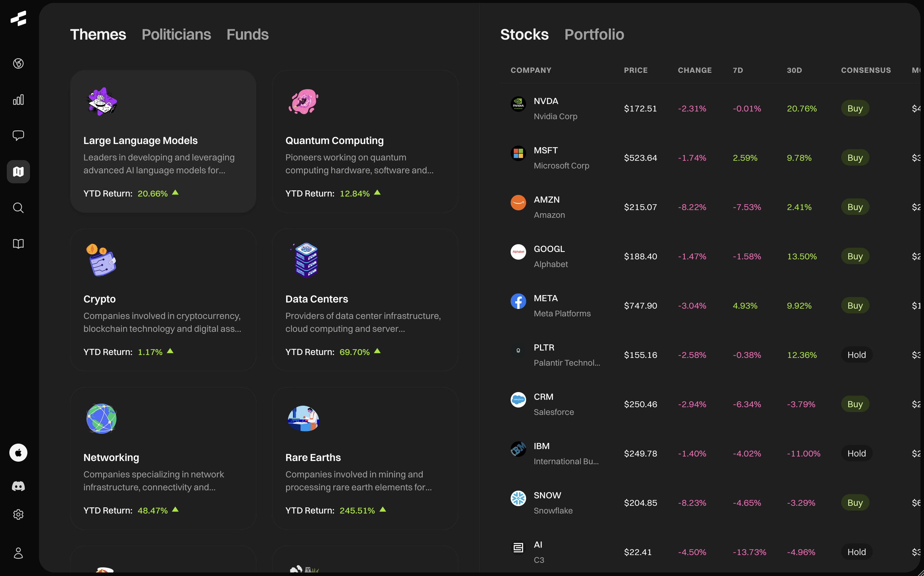Sort table by the 30D column header
The image size is (924, 576).
click(794, 70)
